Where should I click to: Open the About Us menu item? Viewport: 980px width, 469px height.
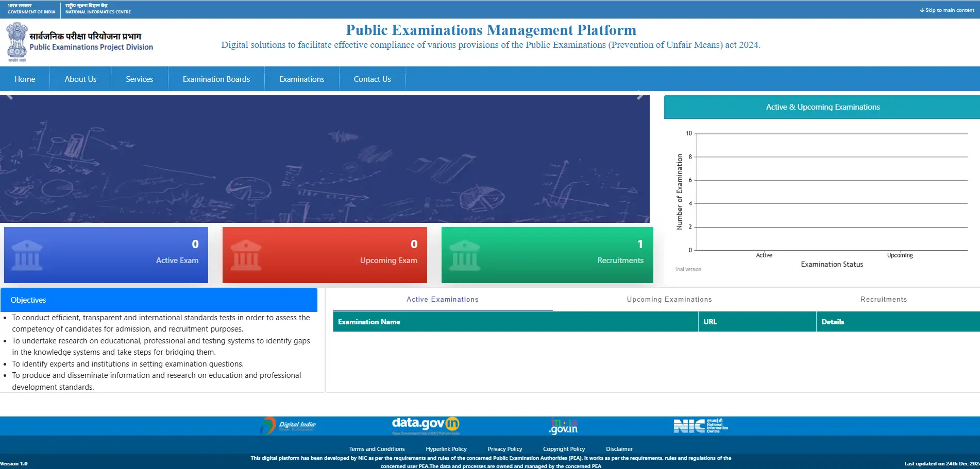[80, 79]
